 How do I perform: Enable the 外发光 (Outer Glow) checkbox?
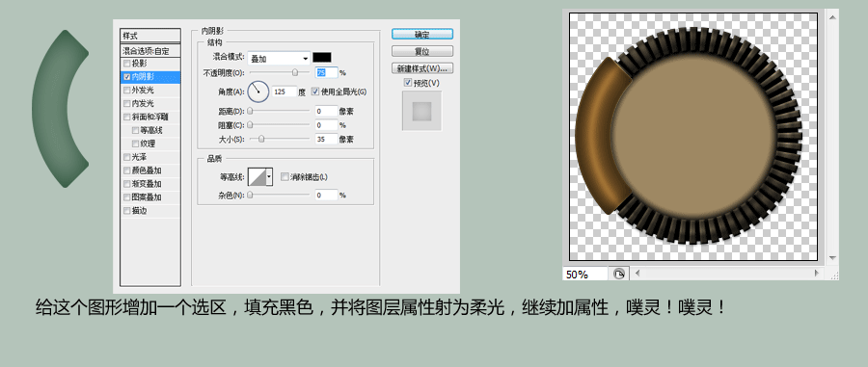[x=127, y=91]
